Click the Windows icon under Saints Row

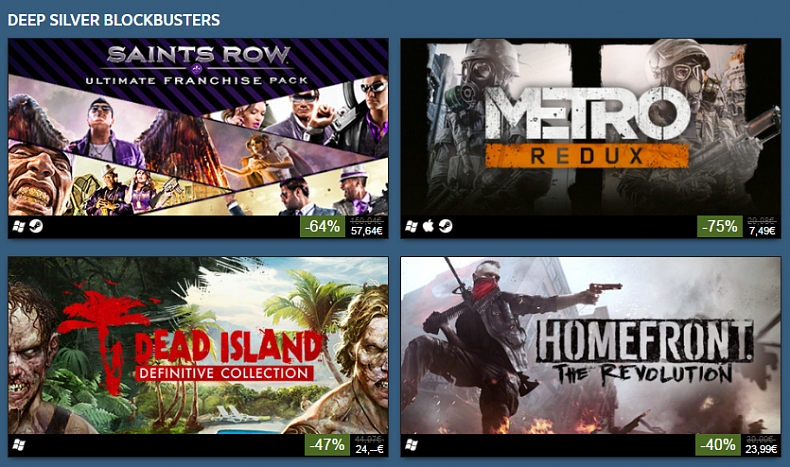19,226
